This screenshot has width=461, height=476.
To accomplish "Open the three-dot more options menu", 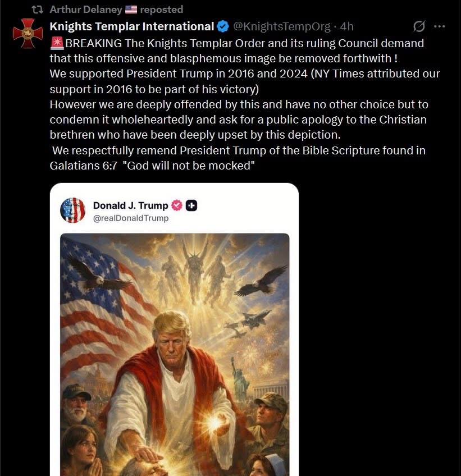I will point(440,26).
